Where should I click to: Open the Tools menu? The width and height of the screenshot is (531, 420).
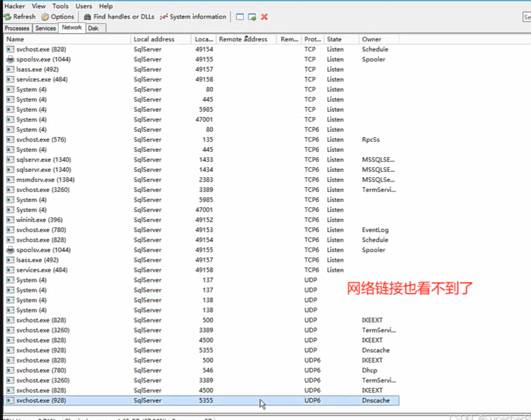[60, 6]
